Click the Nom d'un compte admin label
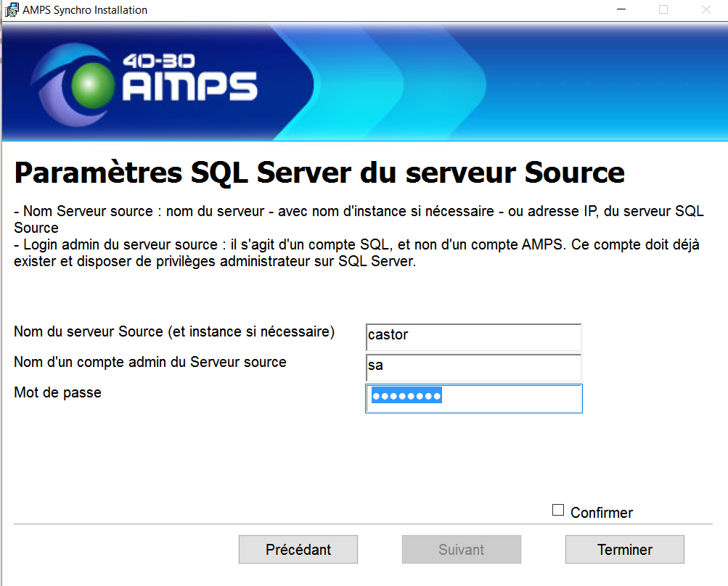This screenshot has width=728, height=586. (x=150, y=362)
